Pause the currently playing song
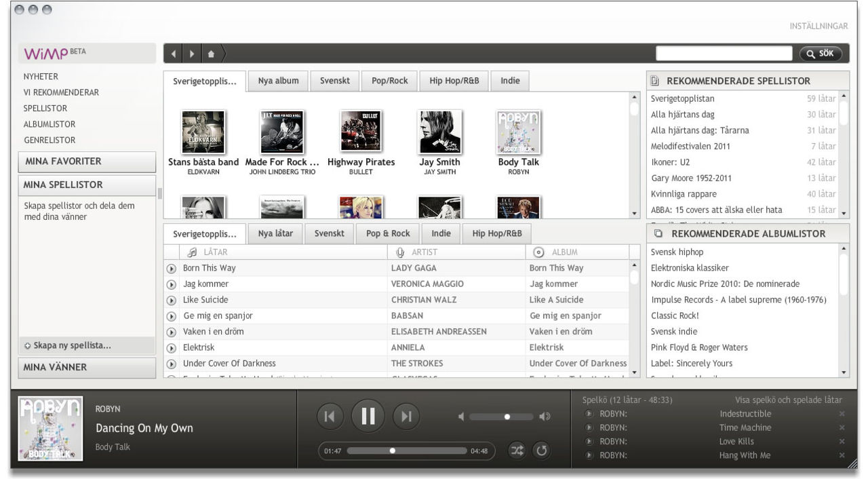Screen dimensions: 868x479 tap(368, 416)
